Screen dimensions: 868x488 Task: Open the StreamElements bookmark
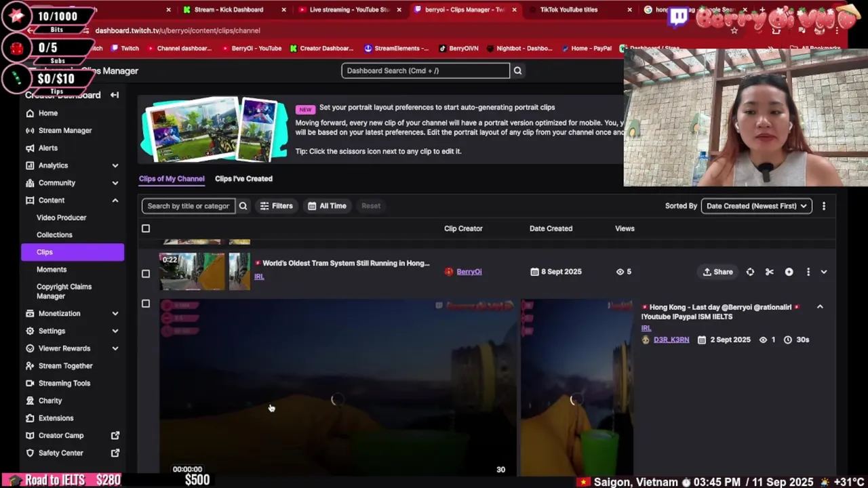tap(396, 48)
